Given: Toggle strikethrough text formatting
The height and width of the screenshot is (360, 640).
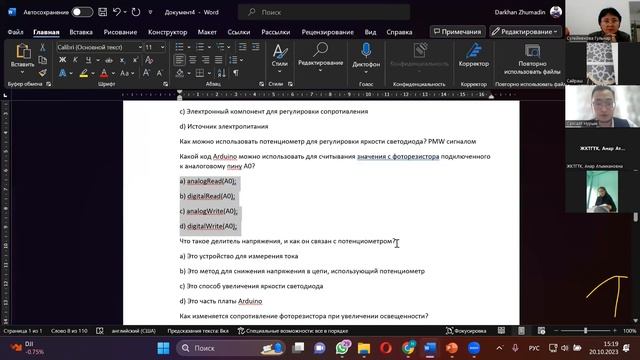Looking at the screenshot, I should click(109, 60).
